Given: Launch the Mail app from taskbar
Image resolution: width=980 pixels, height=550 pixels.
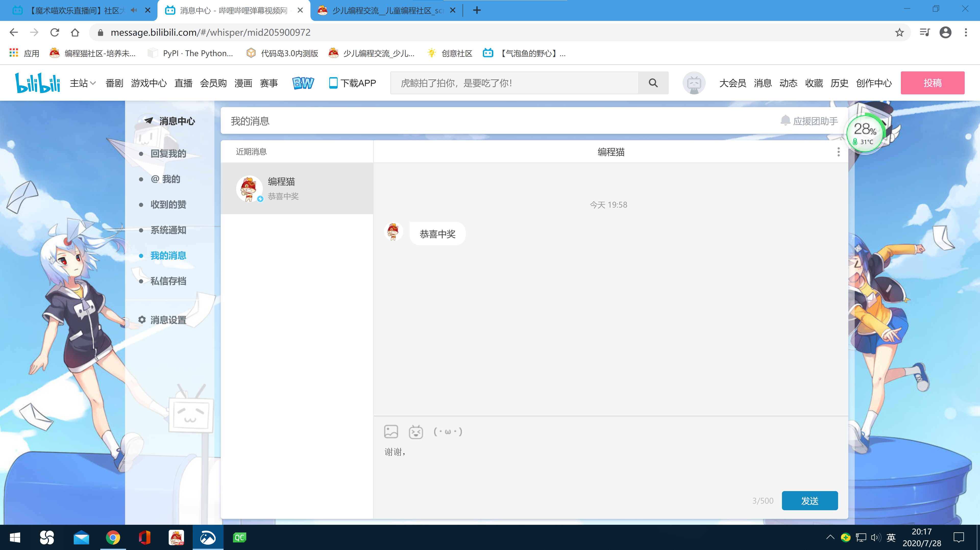Looking at the screenshot, I should click(81, 538).
